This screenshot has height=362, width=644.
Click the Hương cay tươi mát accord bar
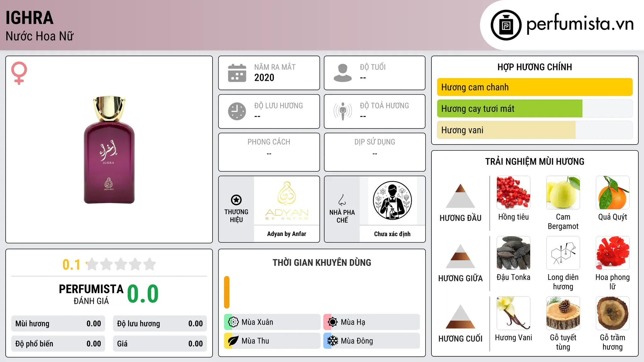(x=535, y=108)
